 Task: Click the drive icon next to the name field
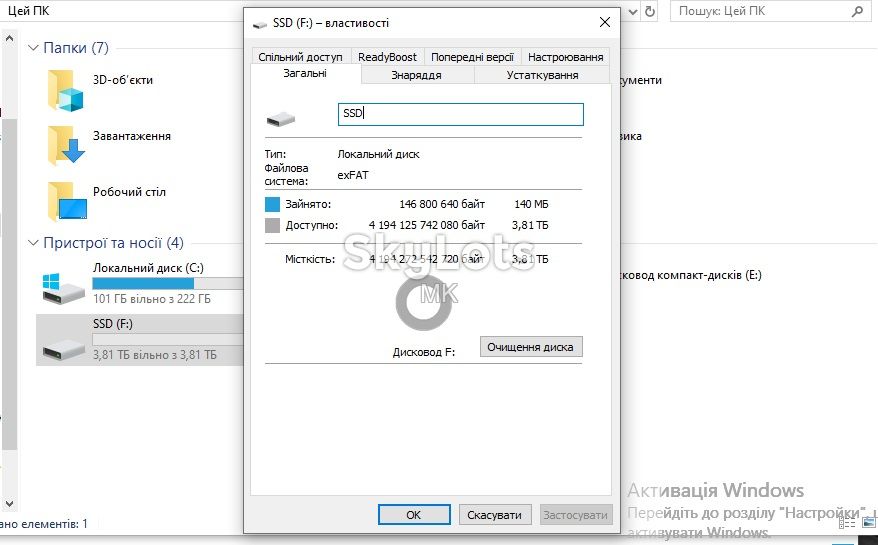click(281, 119)
